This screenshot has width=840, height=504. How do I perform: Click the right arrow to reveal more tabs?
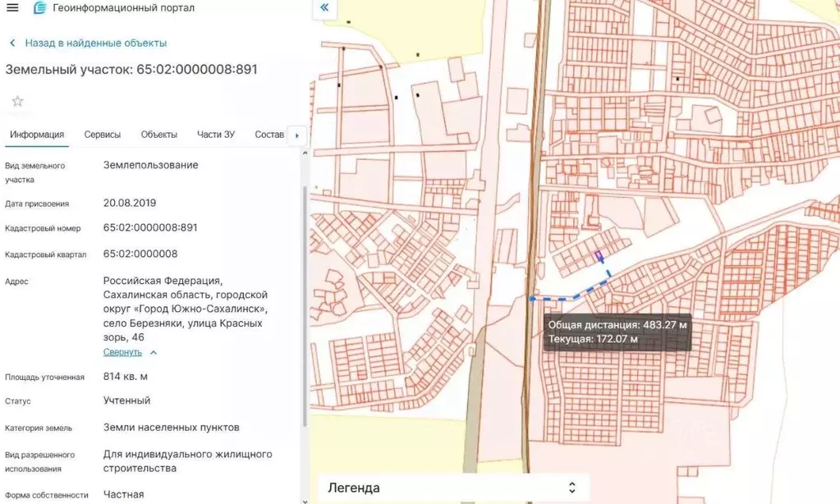tap(296, 135)
